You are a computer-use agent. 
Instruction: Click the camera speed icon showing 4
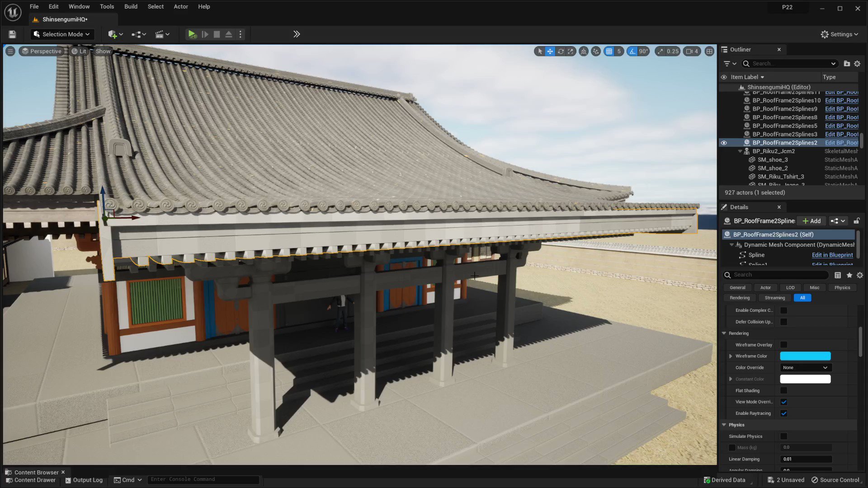pos(691,51)
